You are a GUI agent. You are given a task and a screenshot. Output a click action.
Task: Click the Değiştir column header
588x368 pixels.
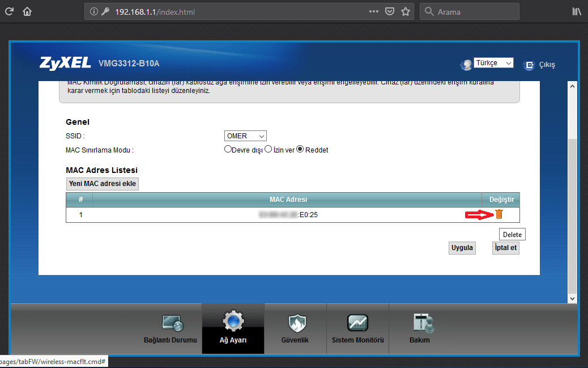[502, 200]
